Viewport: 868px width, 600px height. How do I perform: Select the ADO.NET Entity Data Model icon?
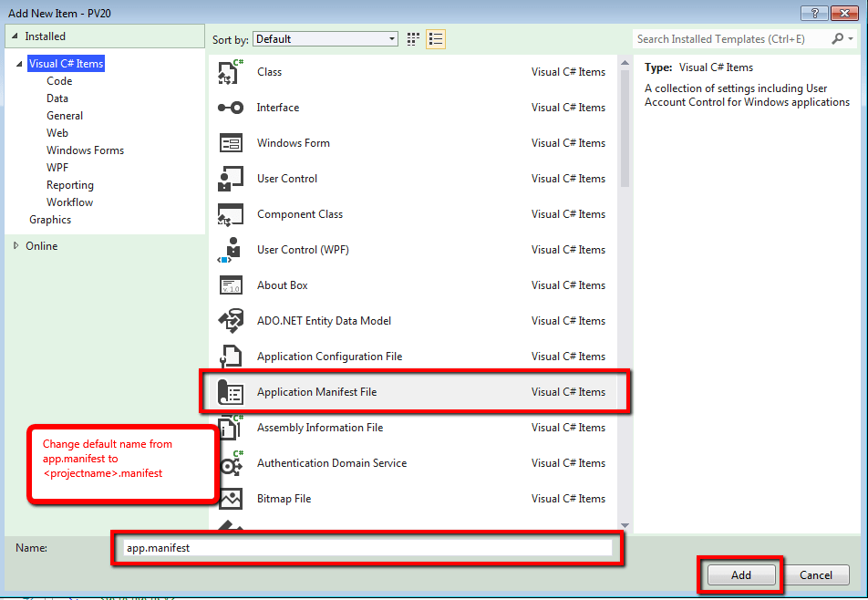[x=232, y=320]
